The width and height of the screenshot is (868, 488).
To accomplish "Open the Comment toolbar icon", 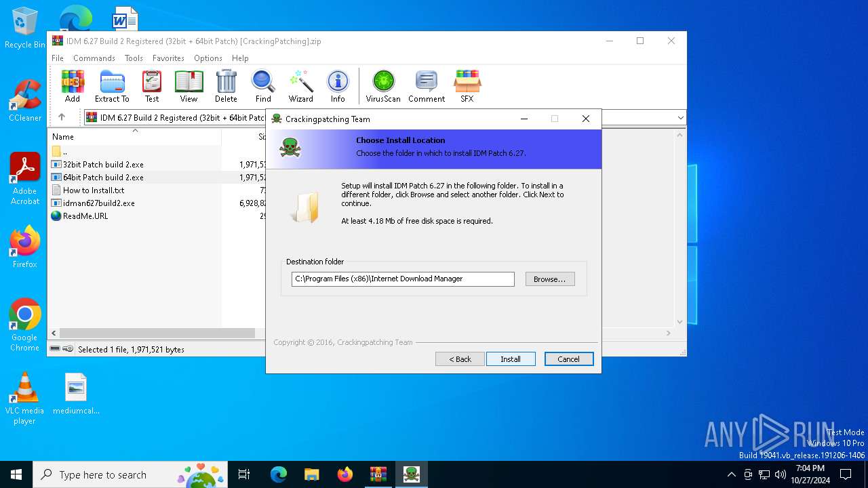I will point(427,86).
